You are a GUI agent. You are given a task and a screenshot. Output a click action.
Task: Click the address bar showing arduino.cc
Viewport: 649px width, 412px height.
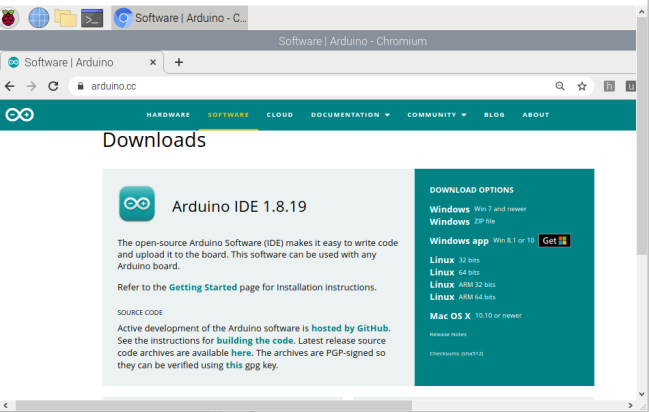tap(300, 86)
